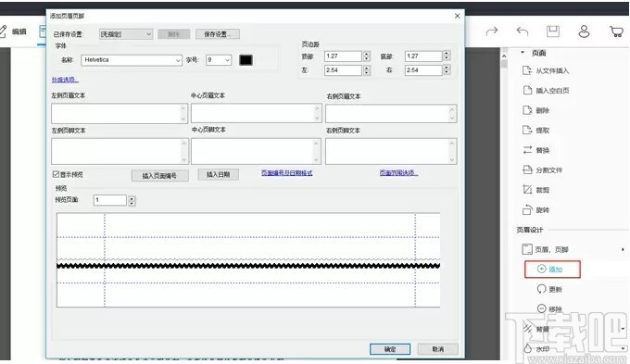Click the right margin 2.54 stepper arrows
This screenshot has width=630, height=364.
[x=447, y=69]
